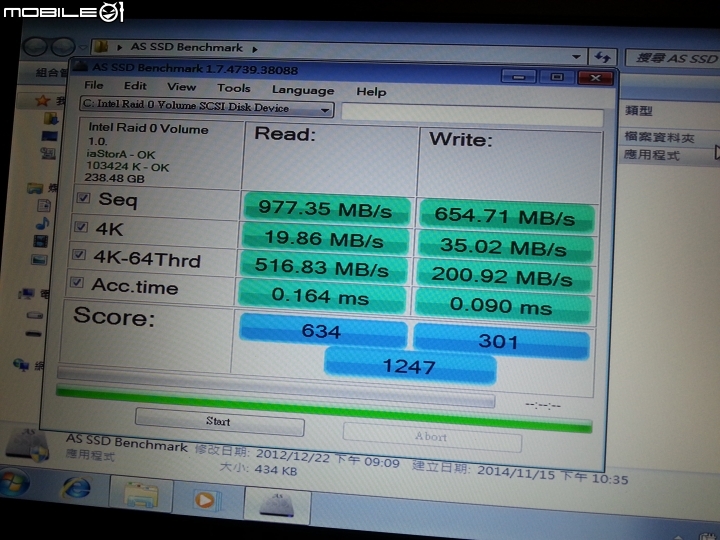The width and height of the screenshot is (720, 540).
Task: Click the AS SSD Benchmark title bar icon
Action: point(80,65)
